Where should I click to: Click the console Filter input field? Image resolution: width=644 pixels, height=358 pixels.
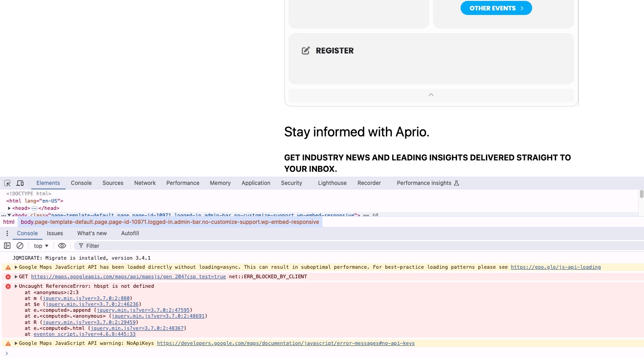(358, 246)
